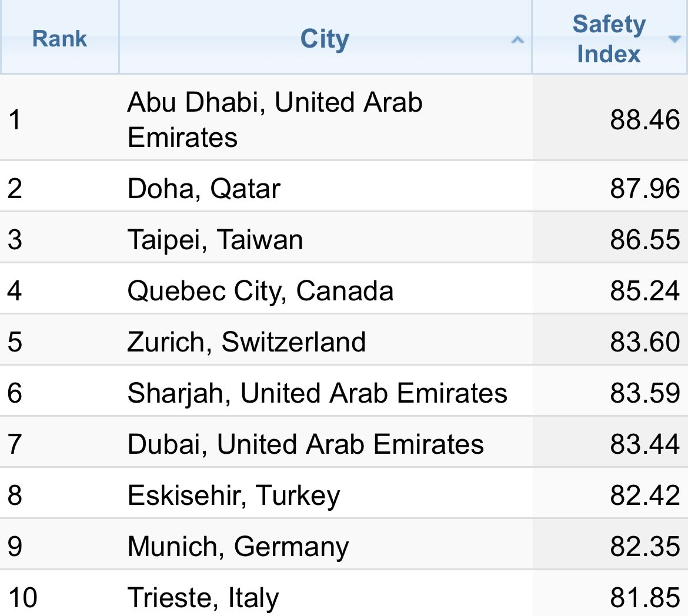Click the safety index value 88.46
The width and height of the screenshot is (688, 616).
pyautogui.click(x=644, y=119)
